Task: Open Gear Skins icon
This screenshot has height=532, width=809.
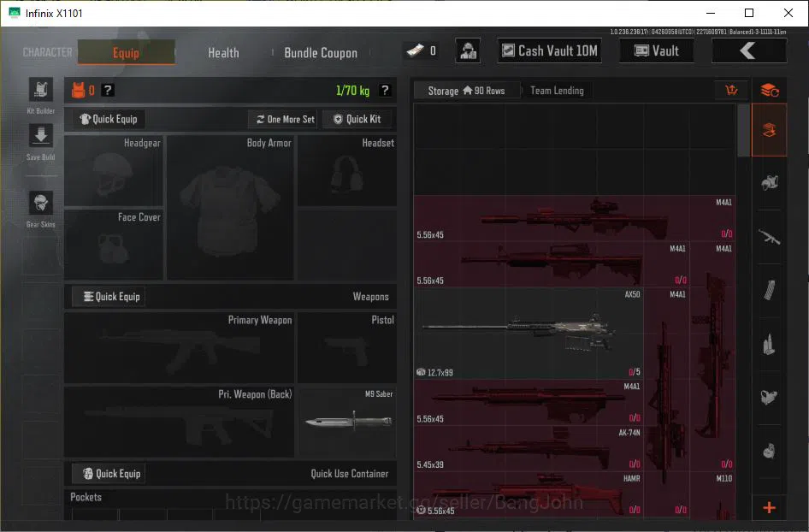Action: tap(41, 203)
